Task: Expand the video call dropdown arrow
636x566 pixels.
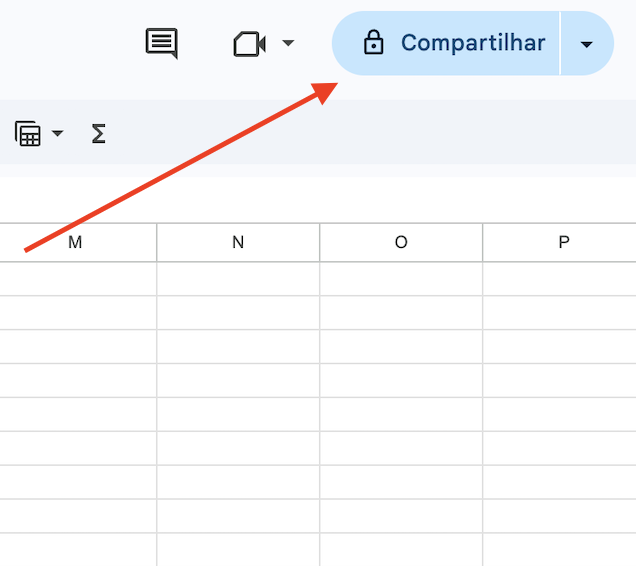Action: (288, 44)
